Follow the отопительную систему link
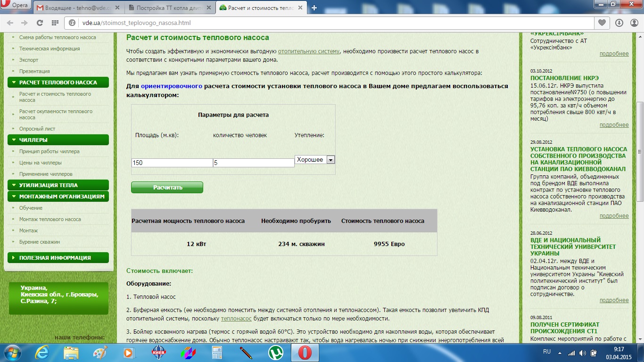Viewport: 644px width, 362px height. coord(308,51)
